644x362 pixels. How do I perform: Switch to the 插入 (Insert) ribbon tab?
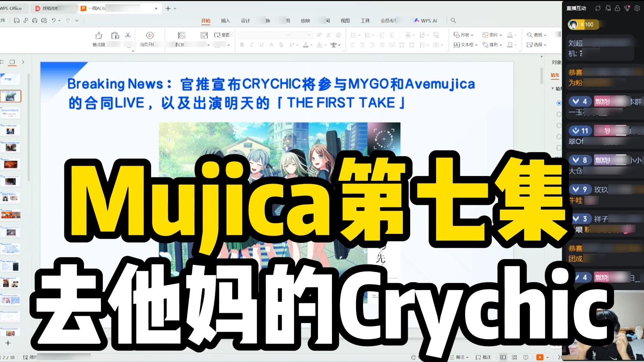(225, 21)
